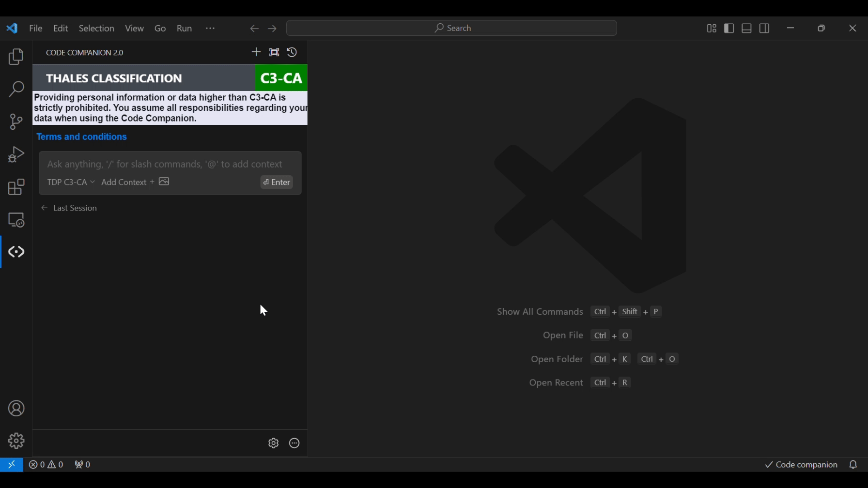This screenshot has width=868, height=488.
Task: Open the Source Control view
Action: pyautogui.click(x=16, y=122)
